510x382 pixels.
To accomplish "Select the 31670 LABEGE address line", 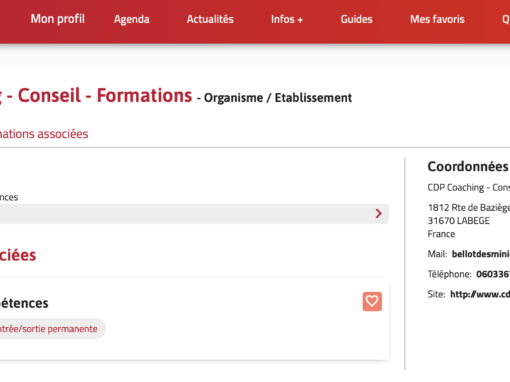I will [459, 221].
